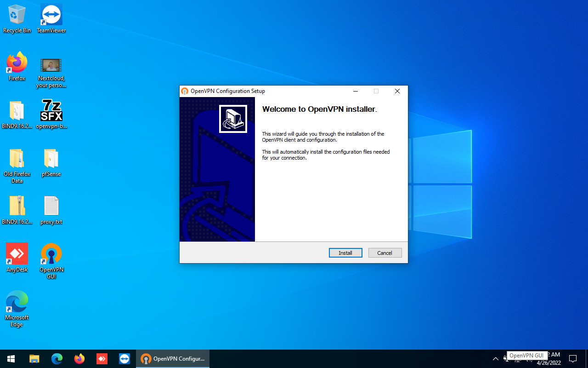
Task: Cancel the OpenVPN Configuration Setup
Action: tap(385, 253)
